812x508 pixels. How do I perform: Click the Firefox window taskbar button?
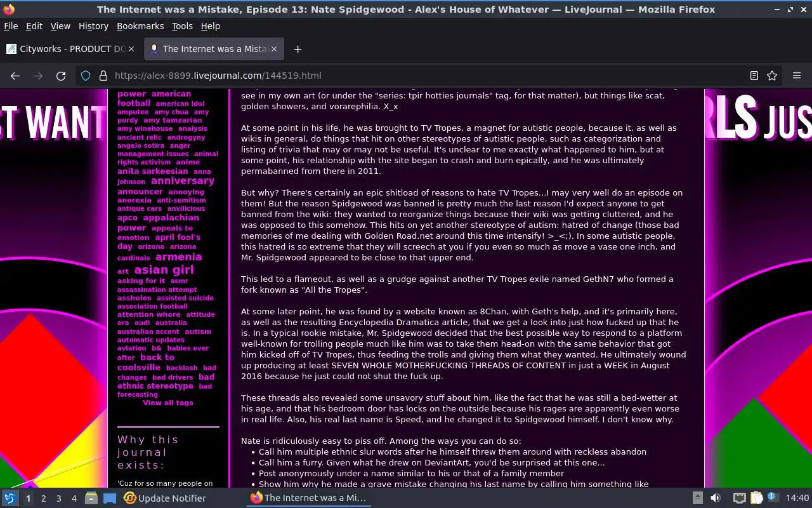coord(309,498)
